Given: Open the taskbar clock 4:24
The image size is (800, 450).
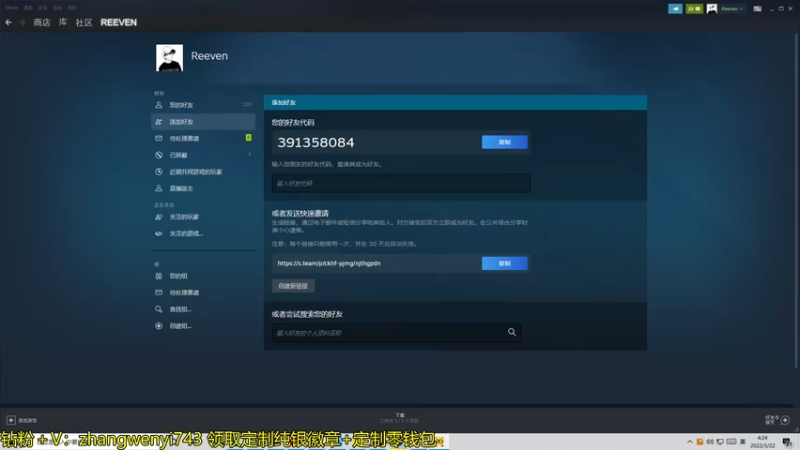Looking at the screenshot, I should pyautogui.click(x=762, y=442).
